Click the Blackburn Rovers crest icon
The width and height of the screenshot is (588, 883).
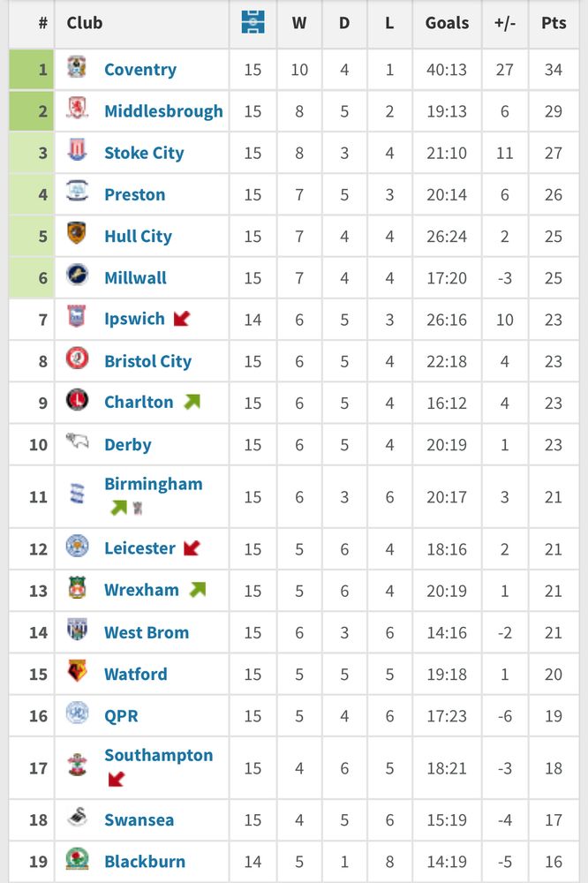(77, 859)
